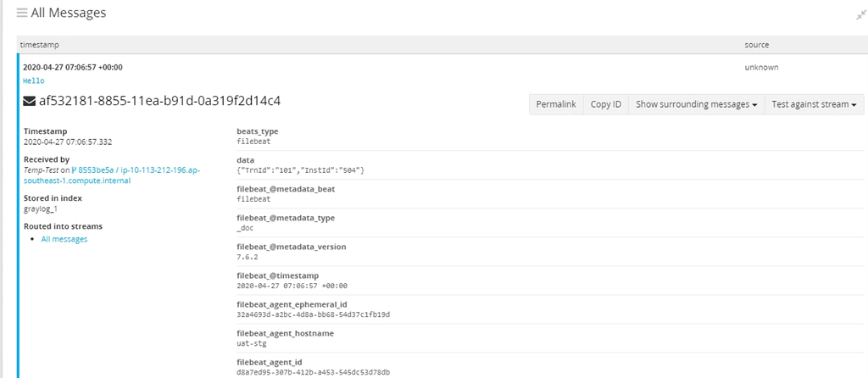Select the data field JSON value
The image size is (868, 378).
[300, 170]
